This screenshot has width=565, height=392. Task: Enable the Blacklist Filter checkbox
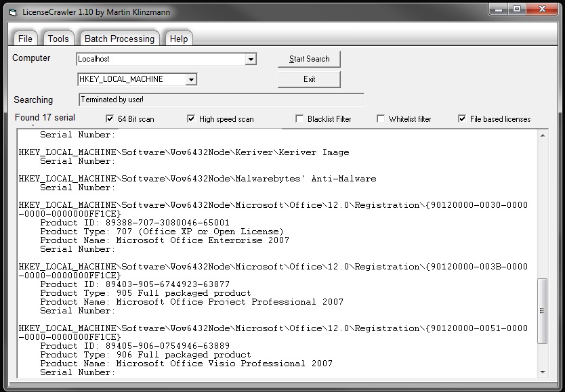tap(299, 118)
